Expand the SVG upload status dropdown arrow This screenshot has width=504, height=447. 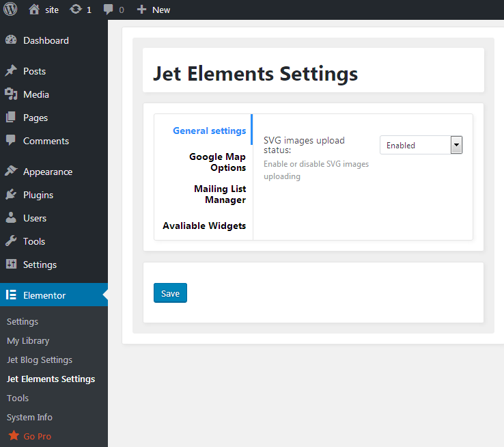(456, 145)
